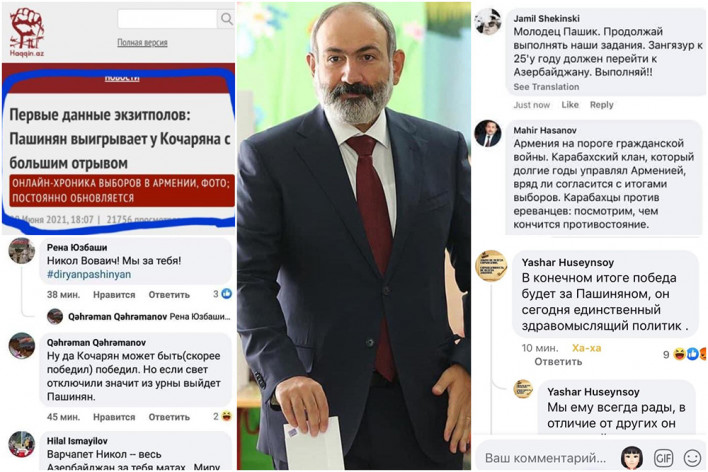
Task: Open the #diryanpashinyan hashtag
Action: click(x=89, y=274)
